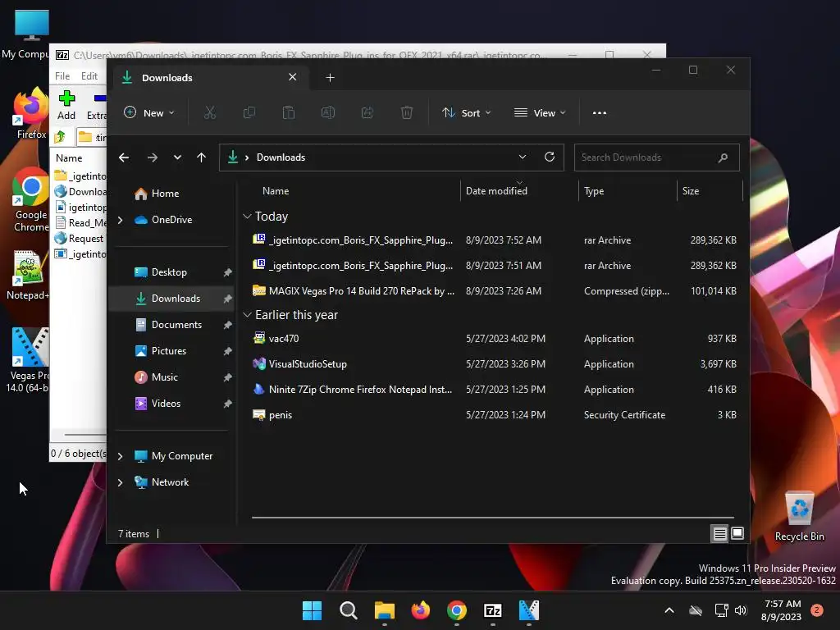Click the Paste clipboard icon in Explorer toolbar
The width and height of the screenshot is (840, 630).
(x=289, y=112)
